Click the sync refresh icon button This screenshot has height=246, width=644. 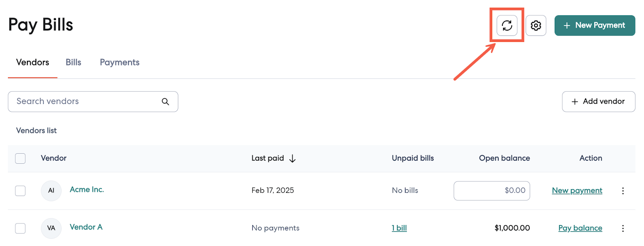tap(507, 25)
